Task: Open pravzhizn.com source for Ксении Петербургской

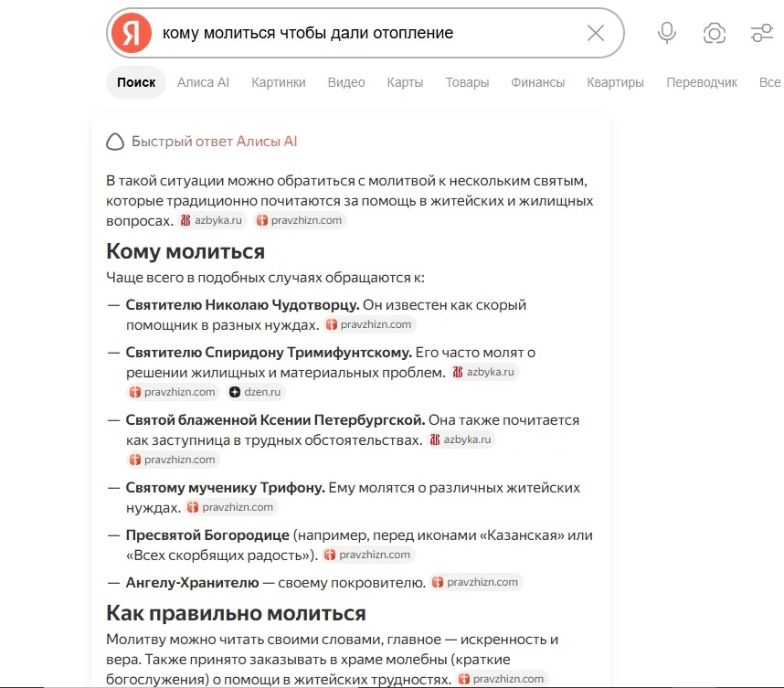Action: pos(173,460)
